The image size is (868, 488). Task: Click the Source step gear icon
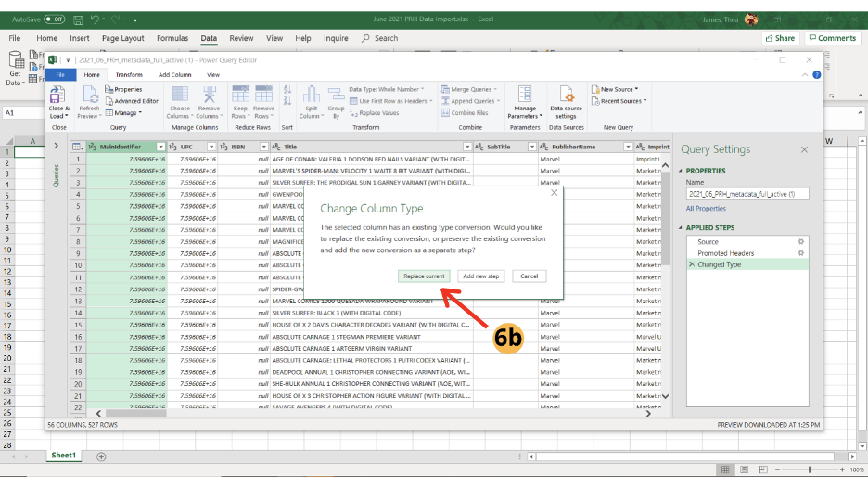(x=800, y=241)
